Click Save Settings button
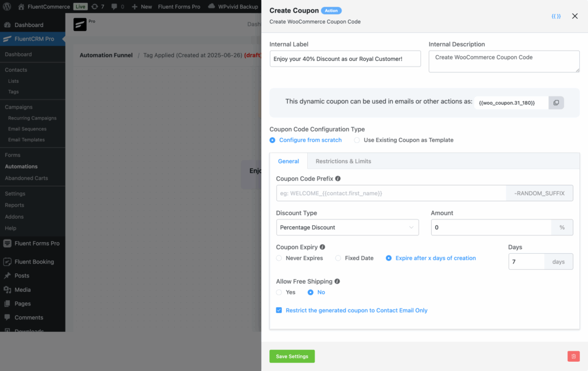Screen dimensions: 588x371 pyautogui.click(x=292, y=357)
